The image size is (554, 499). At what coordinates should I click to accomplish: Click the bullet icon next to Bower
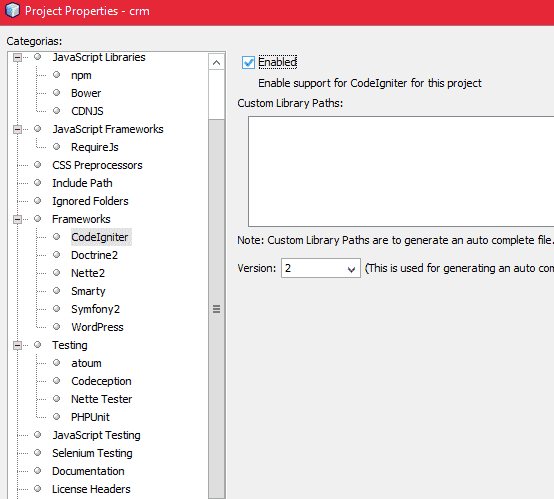point(57,93)
